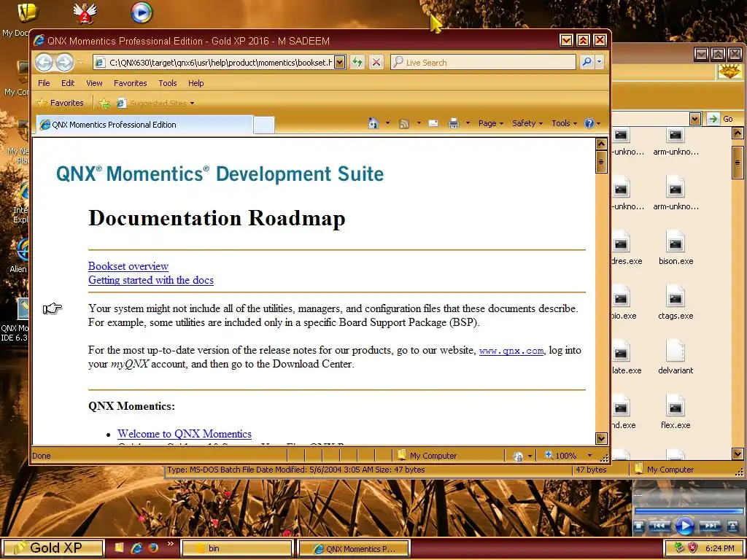Open the print options dropdown arrow
Screen dimensions: 747x560
click(x=468, y=123)
